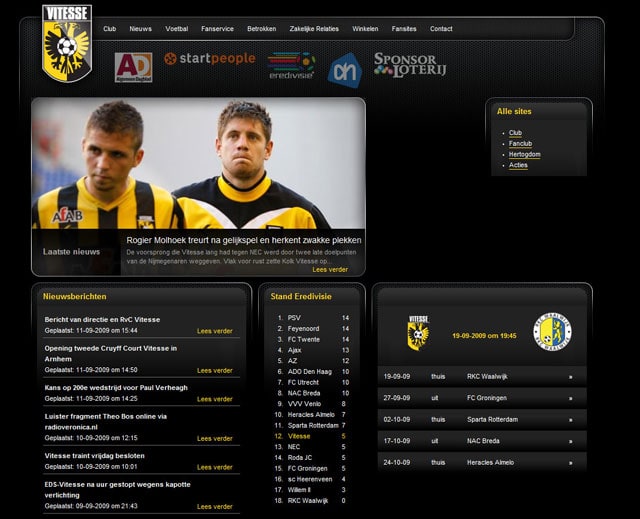Image resolution: width=640 pixels, height=519 pixels.
Task: Select Ajax row in the standings
Action: click(312, 350)
